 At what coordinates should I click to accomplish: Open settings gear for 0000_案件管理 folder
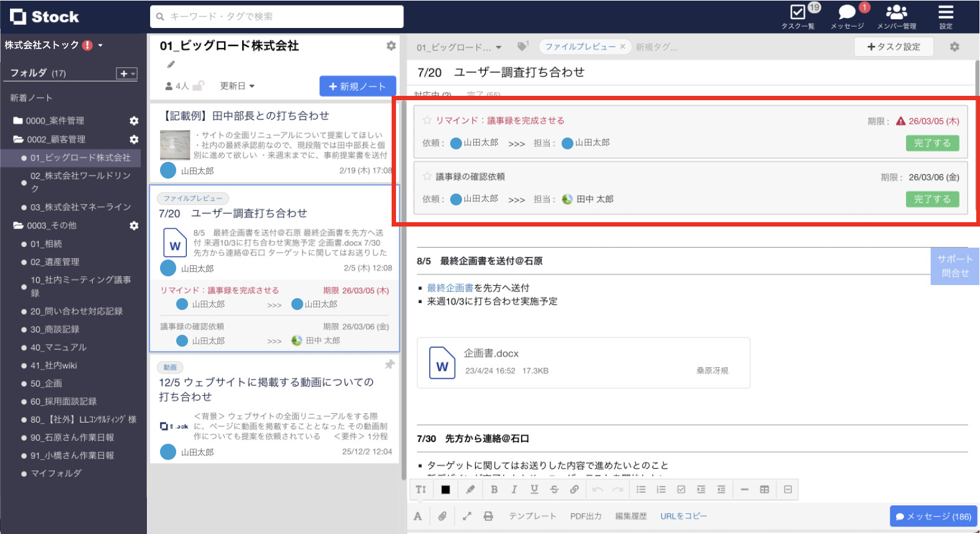point(133,121)
